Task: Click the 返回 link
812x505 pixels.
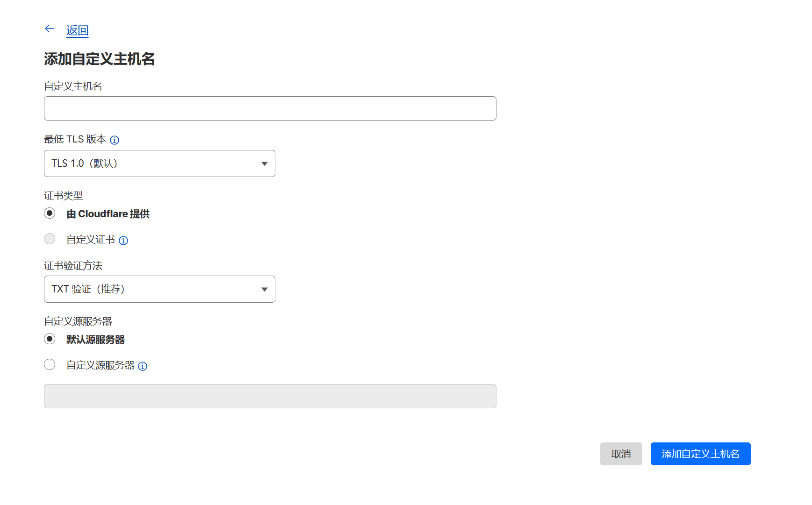Action: pos(77,31)
